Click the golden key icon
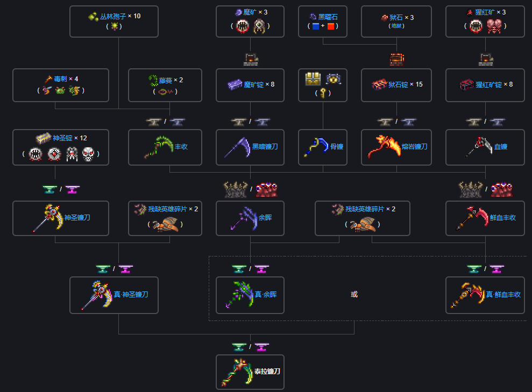This screenshot has height=392, width=532. coord(323,92)
